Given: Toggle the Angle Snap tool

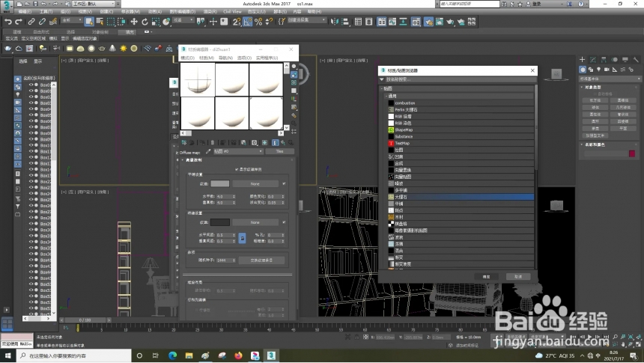Looking at the screenshot, I should pos(248,22).
